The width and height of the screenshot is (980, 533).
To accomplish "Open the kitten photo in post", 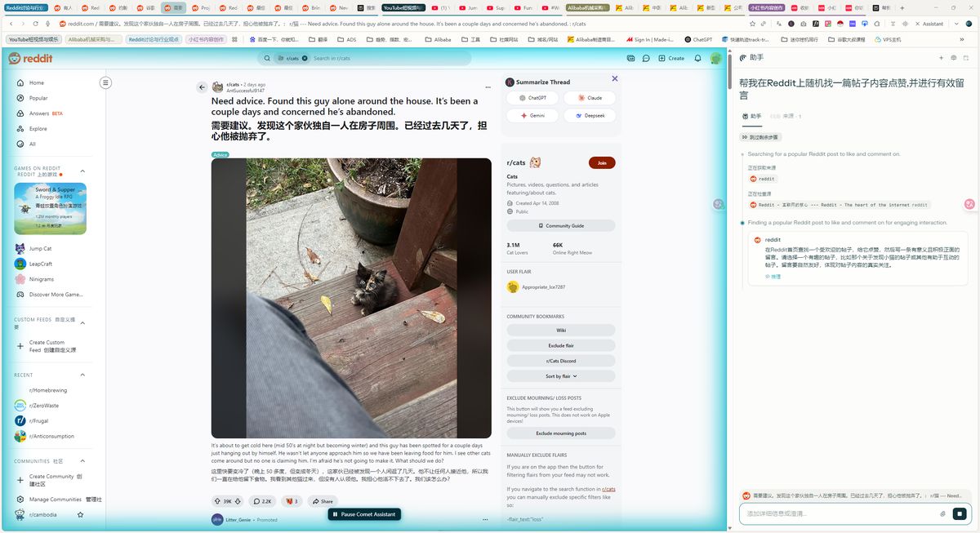I will 351,298.
